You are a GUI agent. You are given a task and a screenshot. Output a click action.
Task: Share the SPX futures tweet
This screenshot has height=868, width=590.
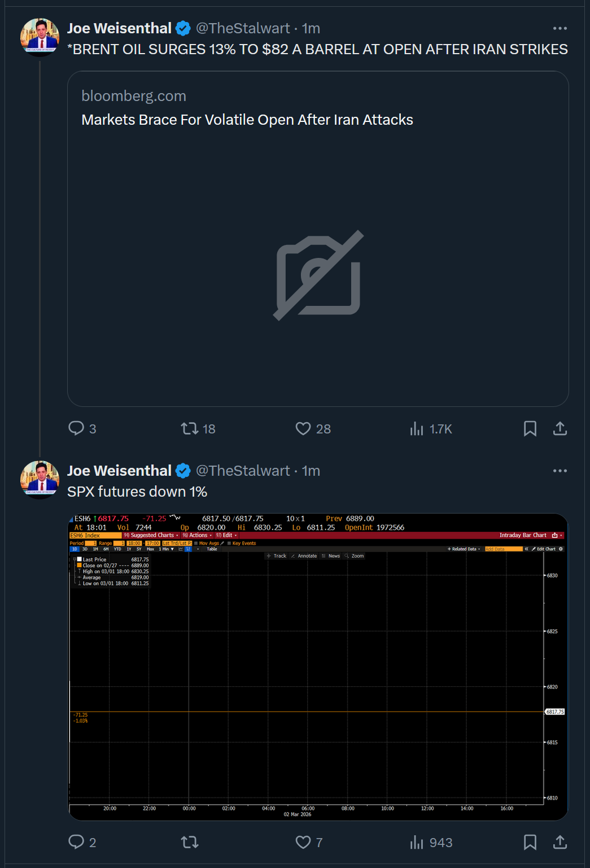(560, 843)
